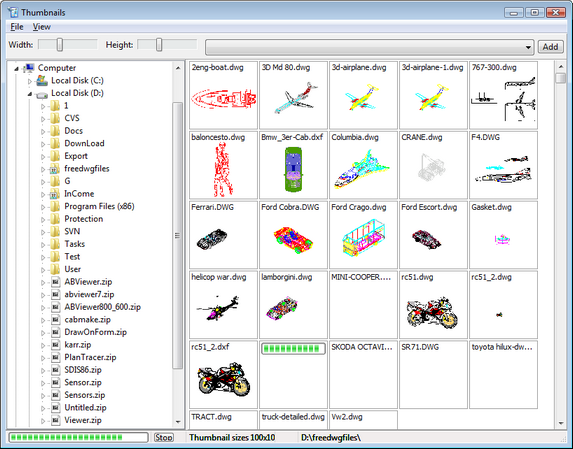Click the MINI-COOPER file label

click(361, 277)
